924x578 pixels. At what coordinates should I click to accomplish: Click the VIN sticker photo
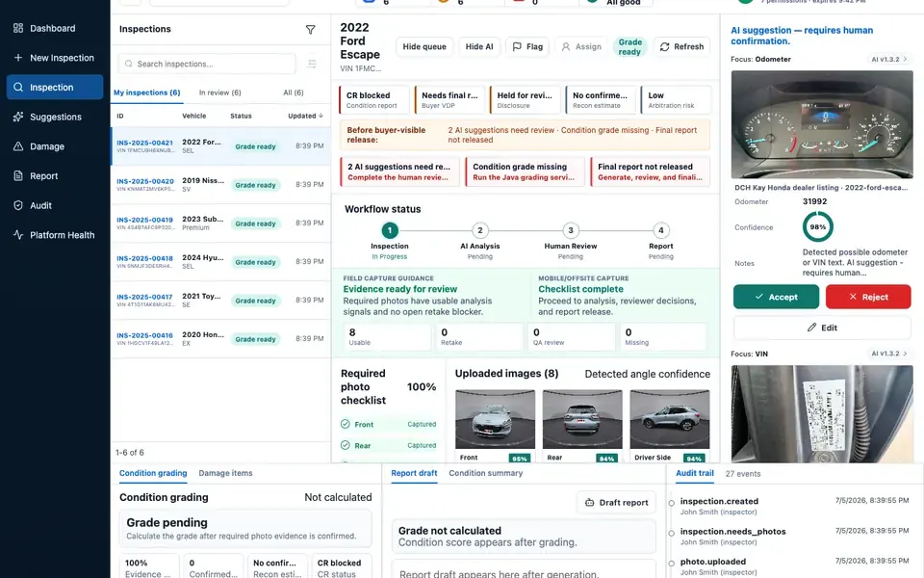(822, 413)
